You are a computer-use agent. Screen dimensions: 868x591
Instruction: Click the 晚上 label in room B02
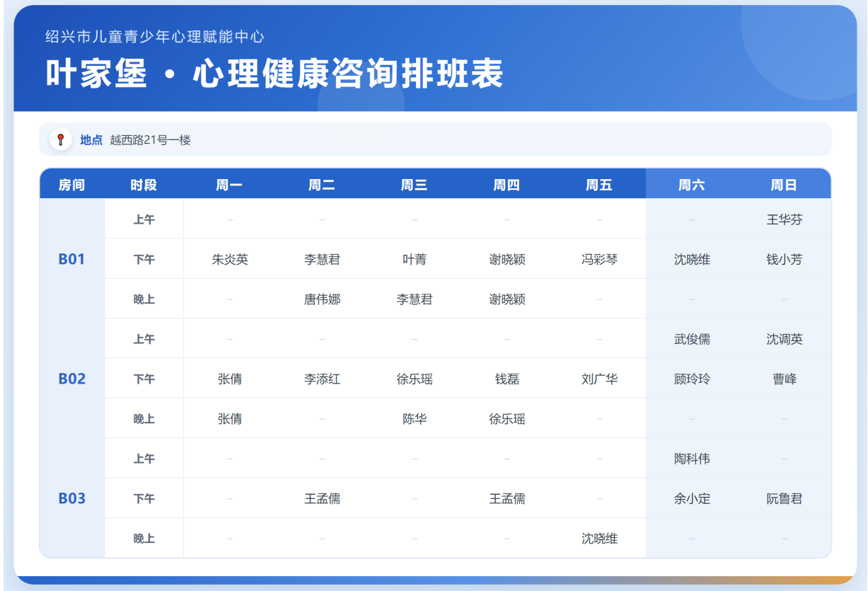point(144,419)
